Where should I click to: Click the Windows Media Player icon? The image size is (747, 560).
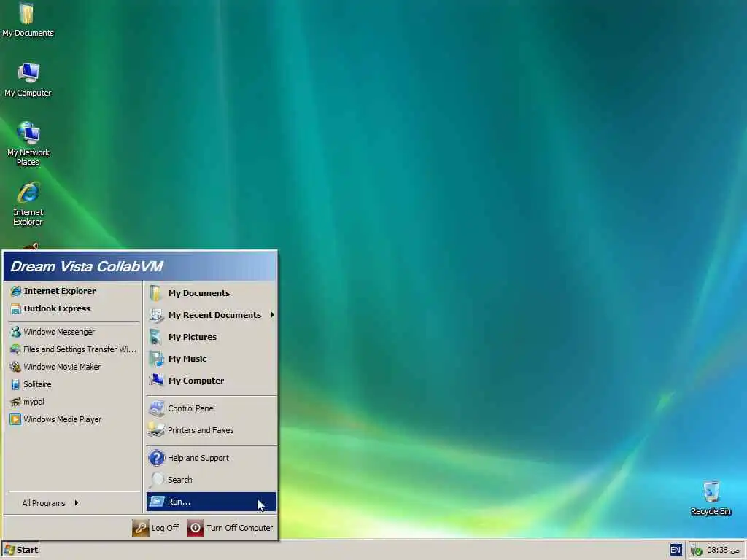(x=15, y=419)
